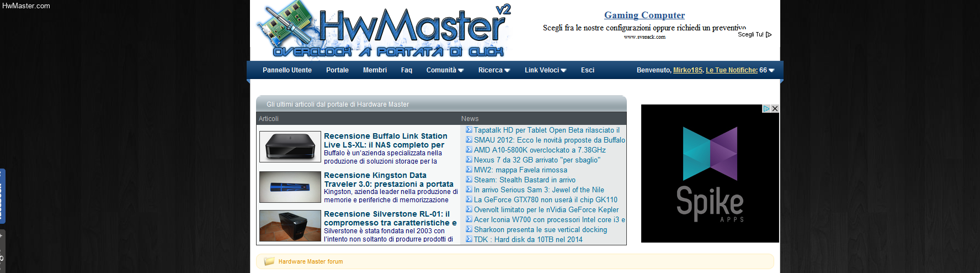Open Hardware Master forum breadcrumb link
The height and width of the screenshot is (273, 980).
(x=311, y=262)
